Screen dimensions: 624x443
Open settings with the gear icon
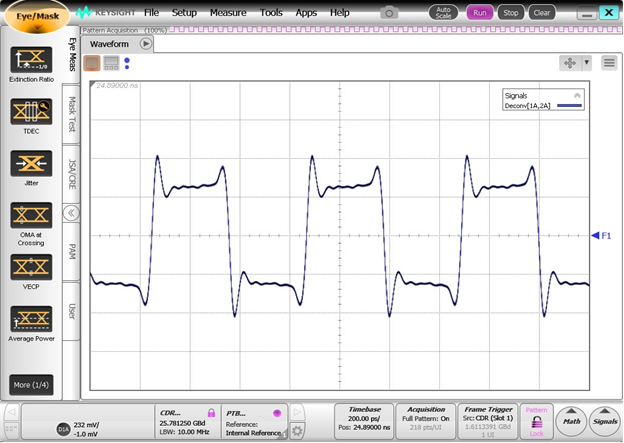297,431
